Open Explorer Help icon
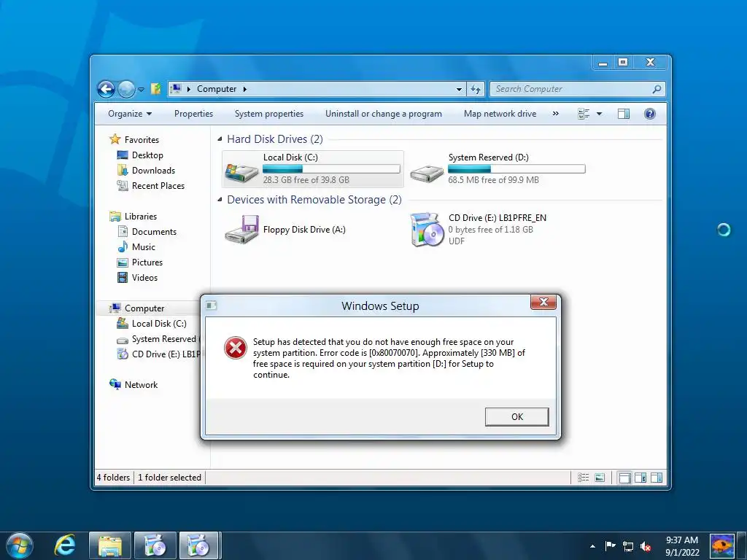747x560 pixels. click(650, 114)
